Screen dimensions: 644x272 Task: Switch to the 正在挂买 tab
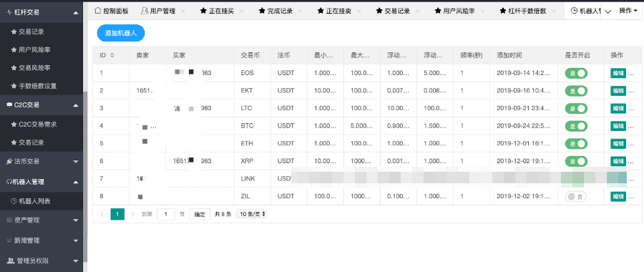(218, 11)
